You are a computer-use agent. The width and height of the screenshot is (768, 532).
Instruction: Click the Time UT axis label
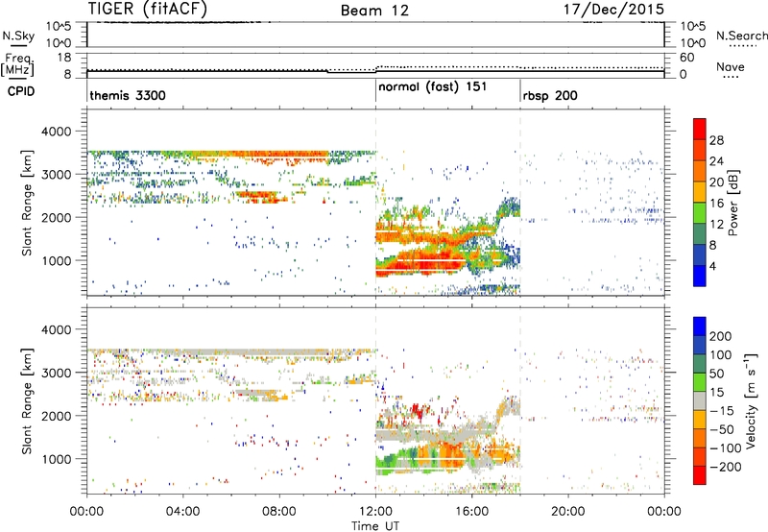pyautogui.click(x=375, y=526)
